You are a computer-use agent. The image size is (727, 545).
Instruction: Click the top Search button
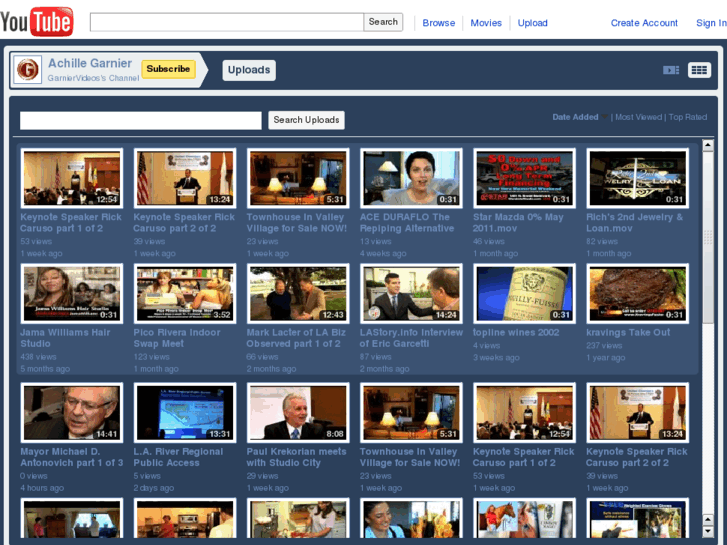[383, 22]
